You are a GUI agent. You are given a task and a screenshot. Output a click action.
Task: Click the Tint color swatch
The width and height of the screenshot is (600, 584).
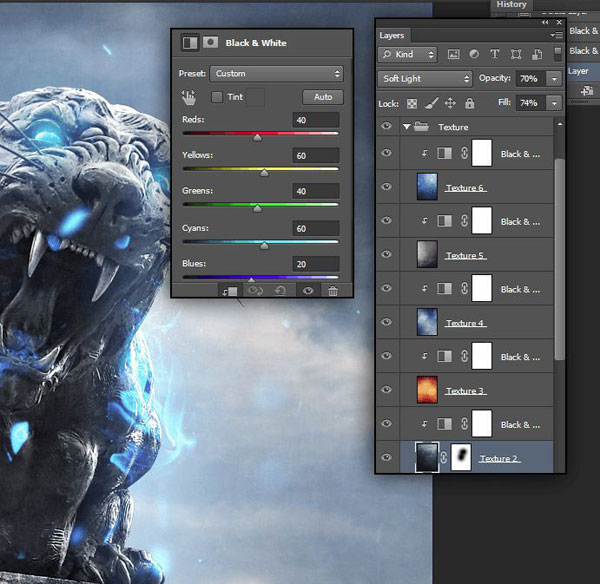click(x=256, y=97)
